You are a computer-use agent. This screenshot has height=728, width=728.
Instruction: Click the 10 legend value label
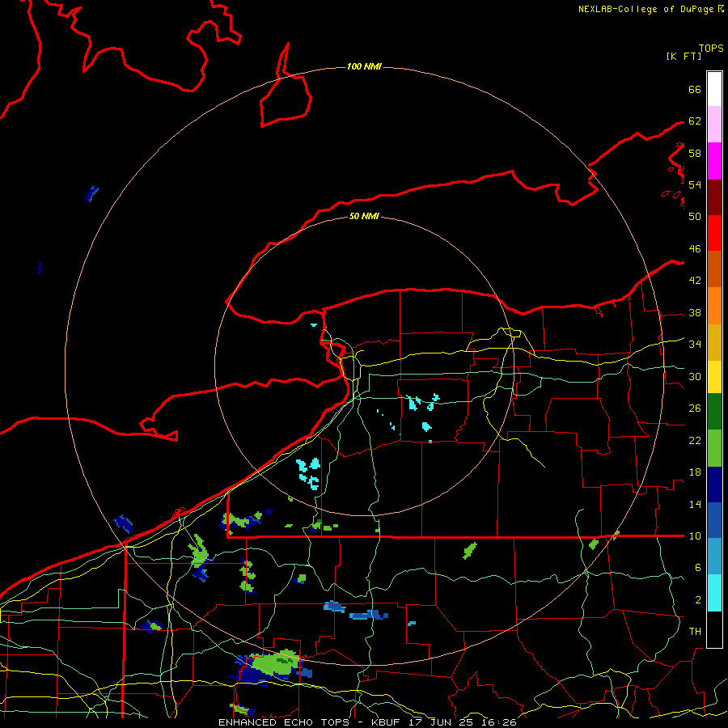coord(695,535)
